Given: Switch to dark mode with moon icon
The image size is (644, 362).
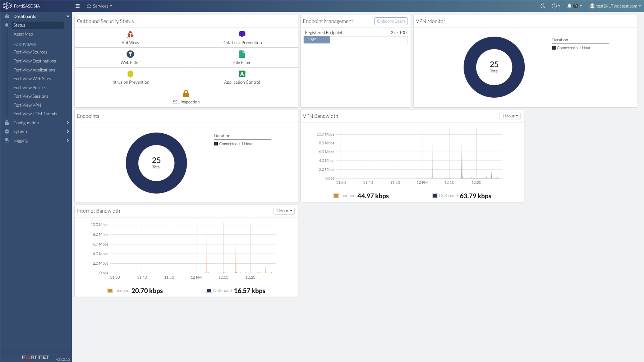Looking at the screenshot, I should (543, 6).
